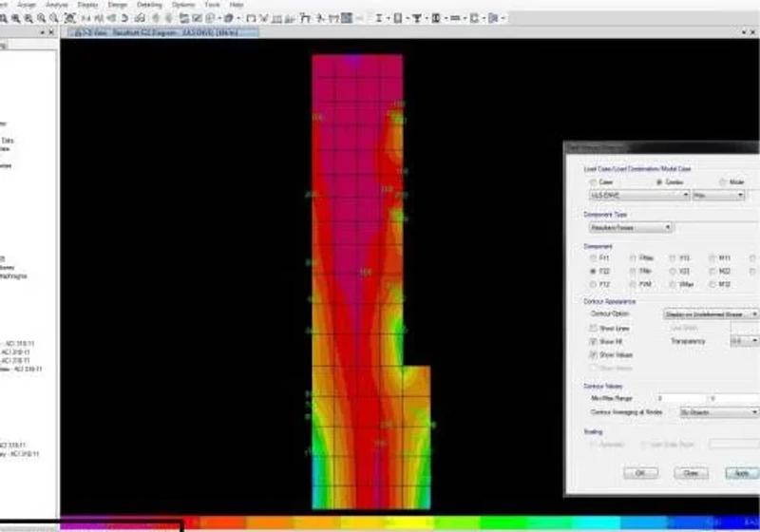
Task: Open the Transparency value dropdown
Action: click(745, 341)
